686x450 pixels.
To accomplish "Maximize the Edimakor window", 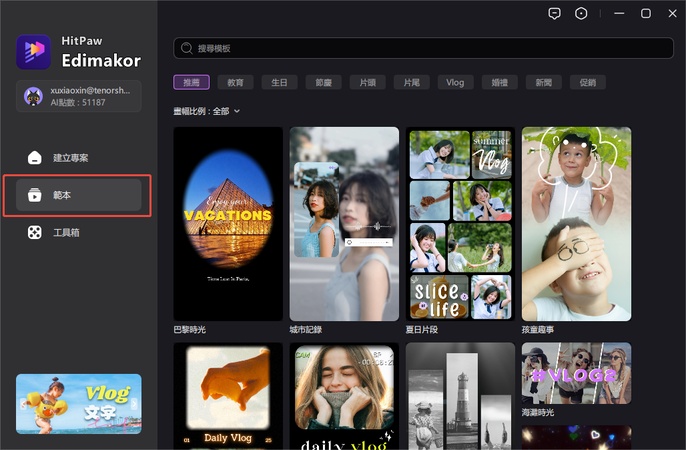I will tap(646, 14).
